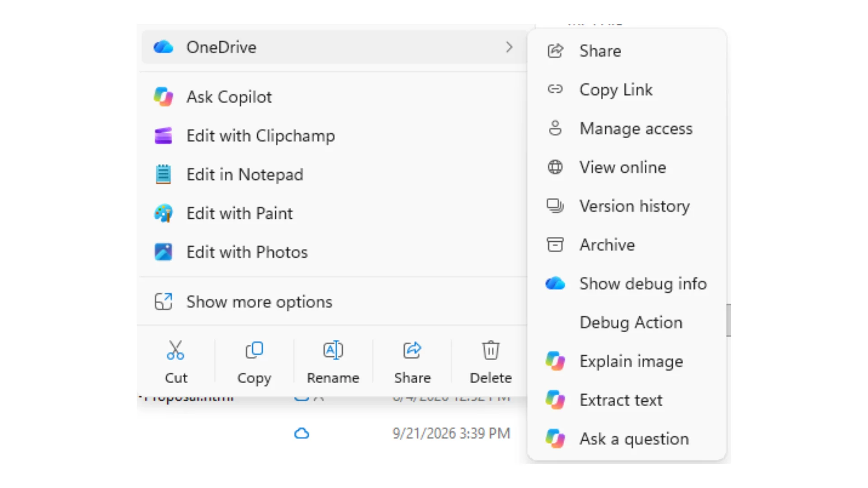Click the Edit with Photos label
Image resolution: width=868 pixels, height=488 pixels.
pyautogui.click(x=247, y=252)
